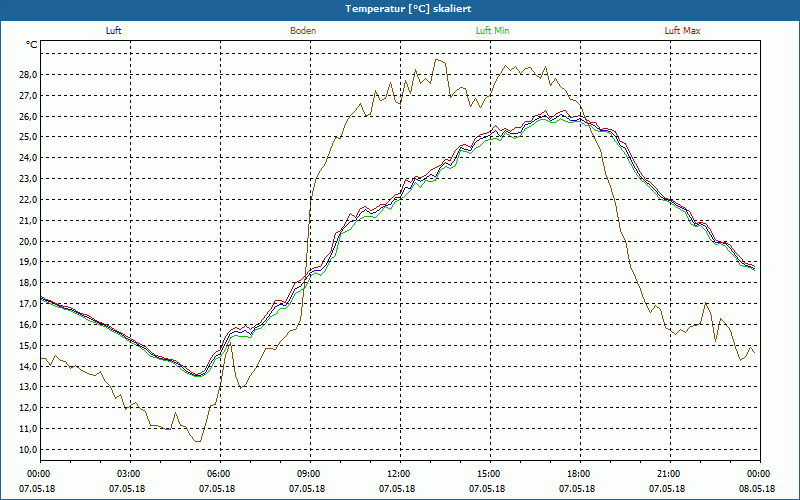The width and height of the screenshot is (800, 500).
Task: Click the 26,0 y-axis value
Action: (x=29, y=116)
